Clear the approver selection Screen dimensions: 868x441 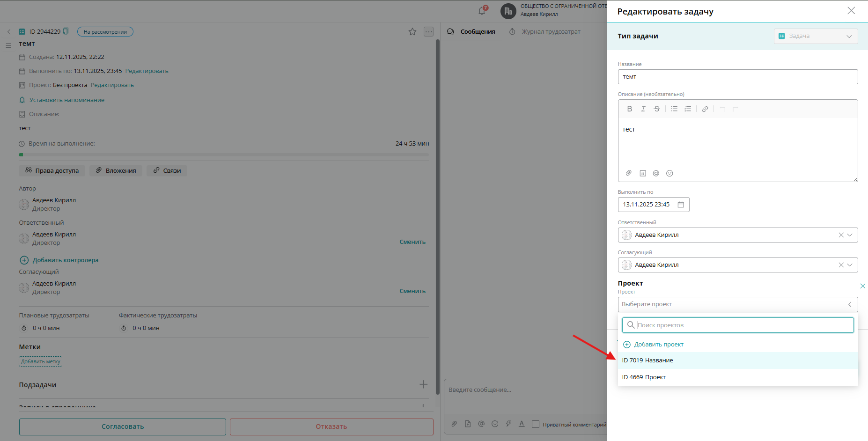click(x=841, y=265)
